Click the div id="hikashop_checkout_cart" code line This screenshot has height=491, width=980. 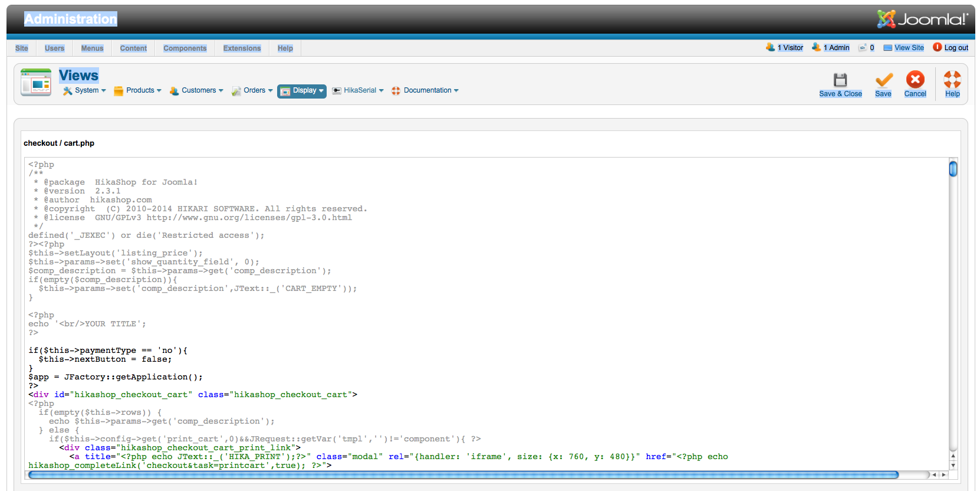click(x=193, y=395)
